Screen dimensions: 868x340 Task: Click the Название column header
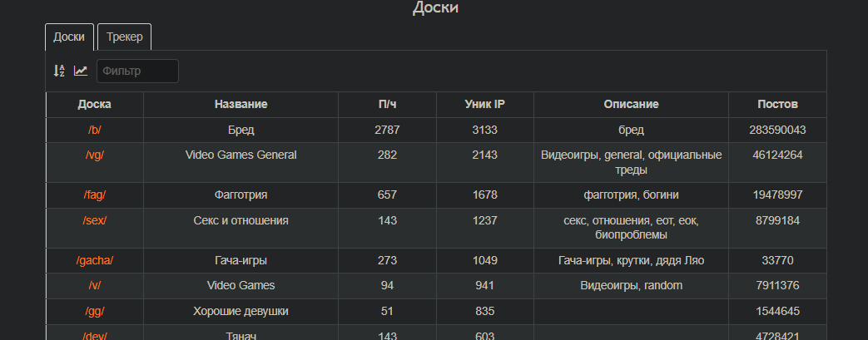tap(241, 105)
